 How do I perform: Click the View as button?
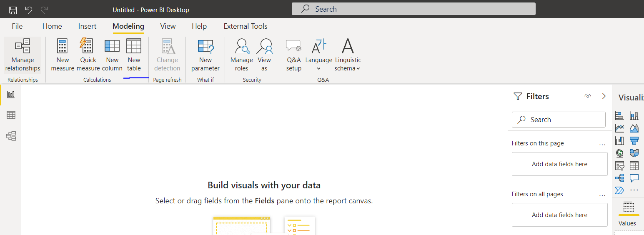[x=264, y=55]
